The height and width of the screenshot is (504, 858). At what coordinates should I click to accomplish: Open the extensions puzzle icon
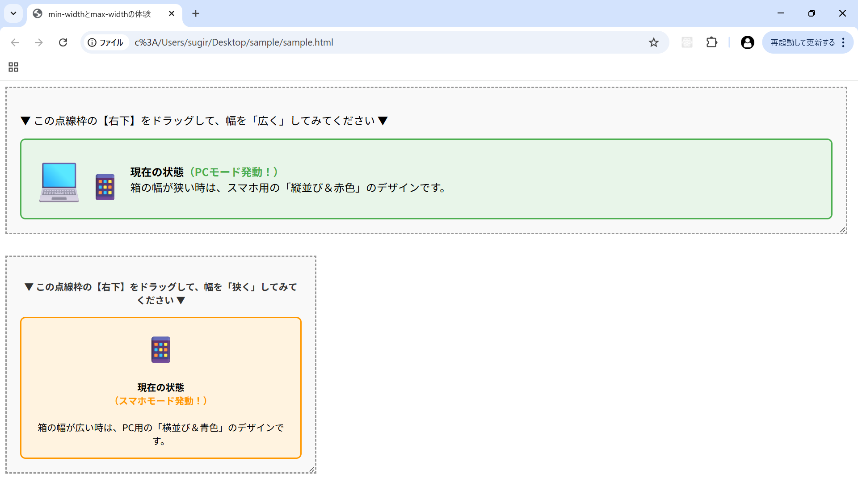point(711,42)
